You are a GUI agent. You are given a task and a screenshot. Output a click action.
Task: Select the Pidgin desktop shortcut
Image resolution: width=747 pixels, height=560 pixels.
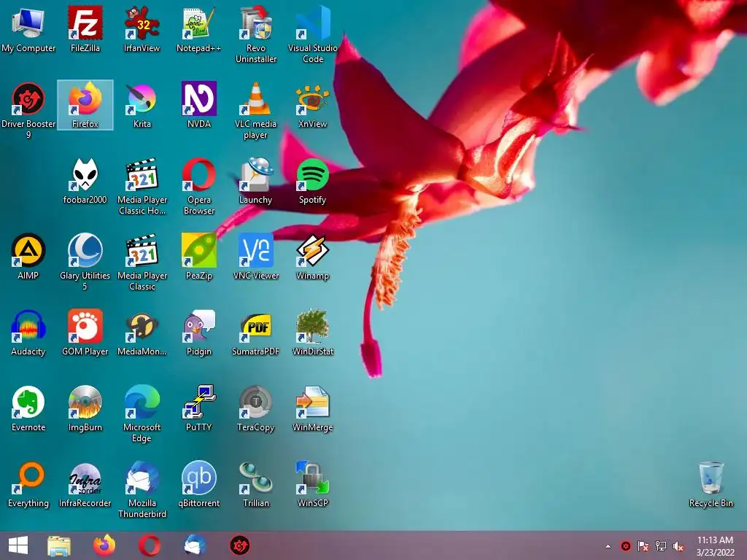tap(198, 332)
